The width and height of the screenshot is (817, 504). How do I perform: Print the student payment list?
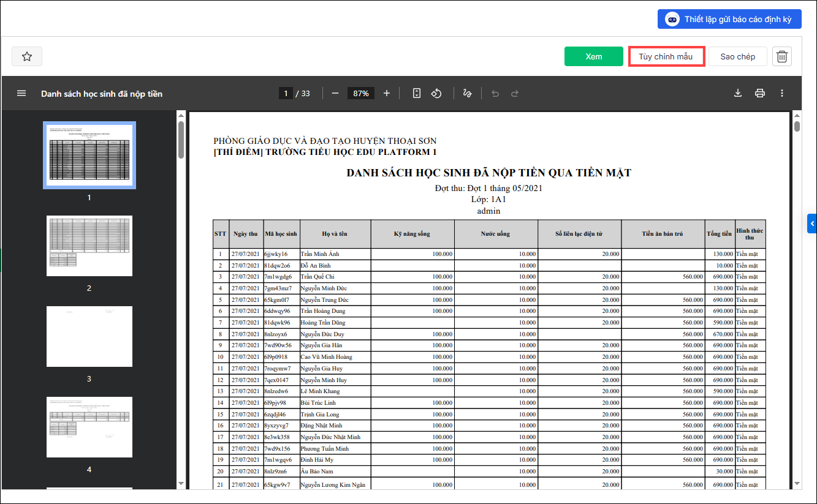[x=760, y=93]
